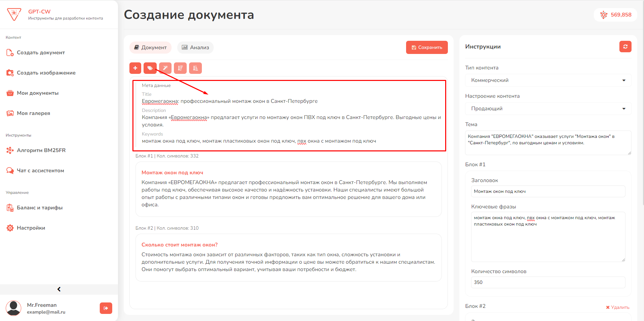Click the magic wand generate button
Image resolution: width=644 pixels, height=321 pixels.
point(165,68)
